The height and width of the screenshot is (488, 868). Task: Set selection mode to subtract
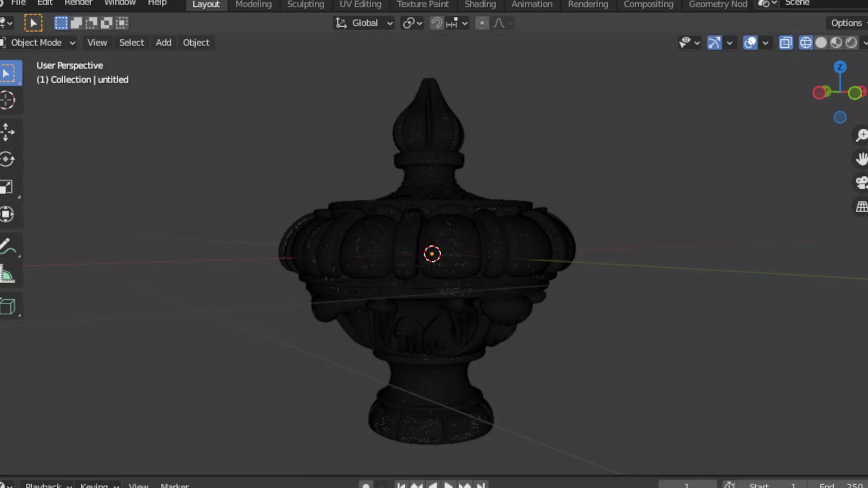pyautogui.click(x=91, y=23)
